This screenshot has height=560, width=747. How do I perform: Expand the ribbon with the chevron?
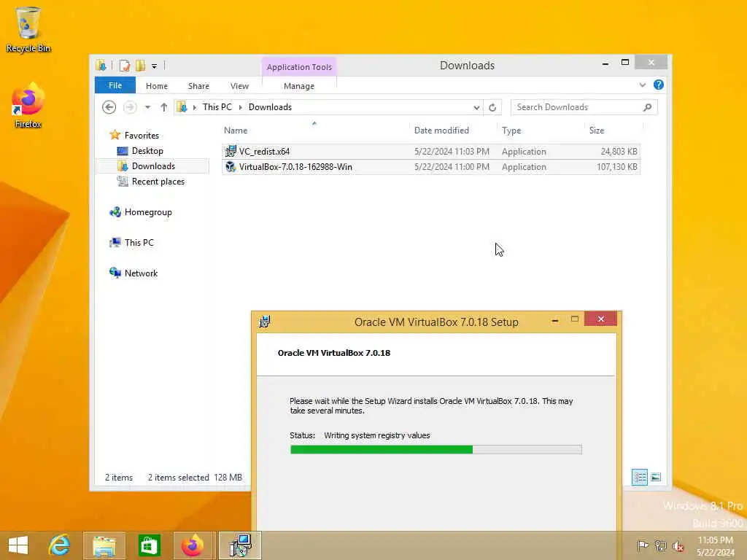coord(643,85)
